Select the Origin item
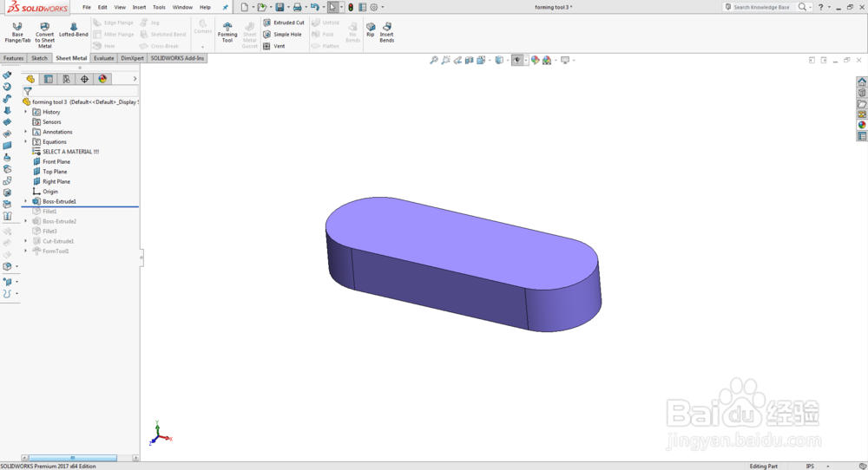Image resolution: width=868 pixels, height=470 pixels. tap(45, 192)
